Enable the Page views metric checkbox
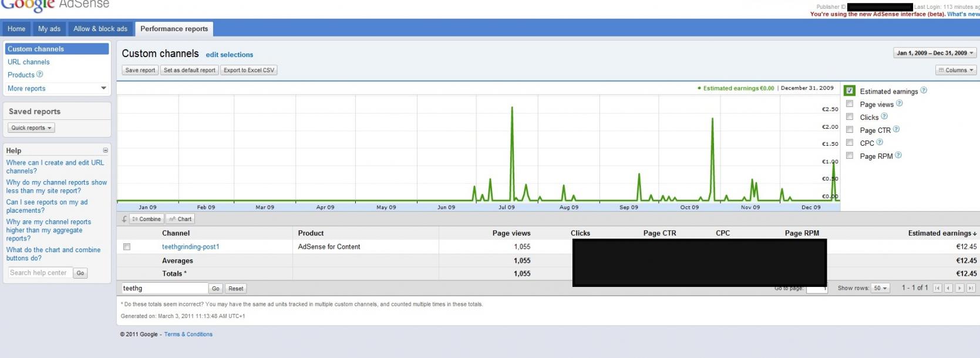 (x=849, y=103)
